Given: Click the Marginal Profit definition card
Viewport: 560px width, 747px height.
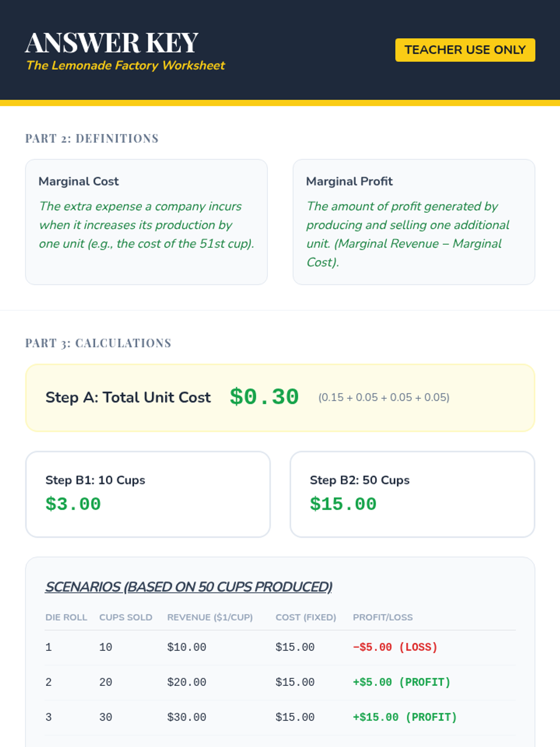Looking at the screenshot, I should tap(413, 222).
